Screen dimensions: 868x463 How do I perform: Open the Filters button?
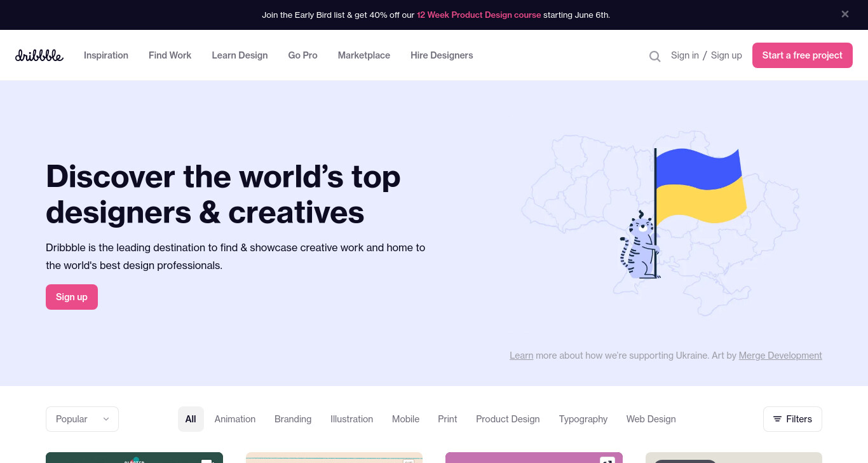(792, 419)
